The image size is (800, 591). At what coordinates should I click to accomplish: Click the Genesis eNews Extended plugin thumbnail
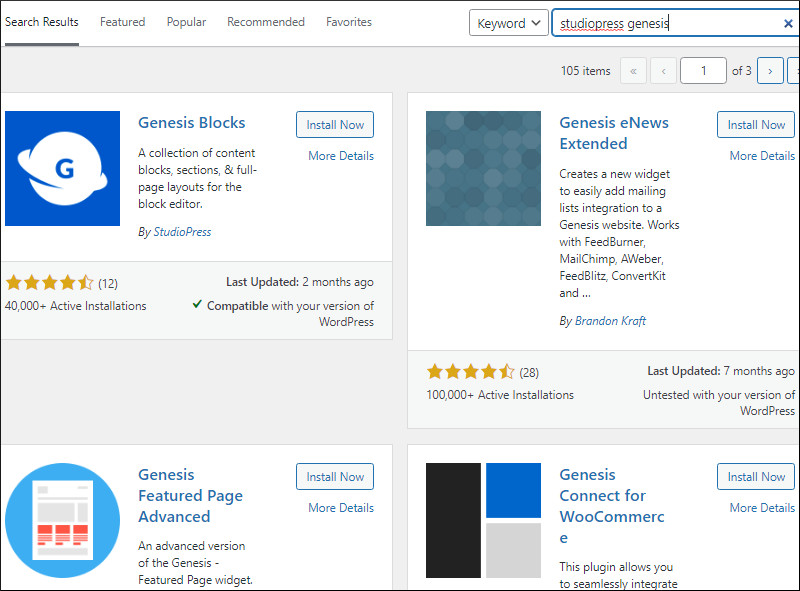[x=483, y=168]
